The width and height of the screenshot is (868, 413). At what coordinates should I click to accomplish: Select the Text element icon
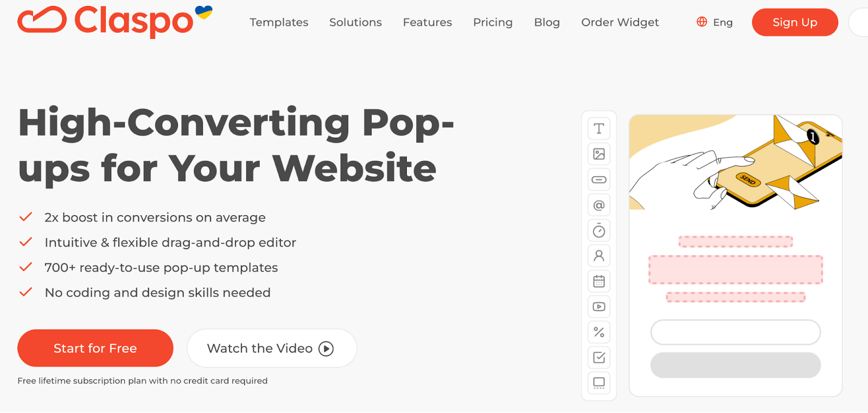pos(599,128)
